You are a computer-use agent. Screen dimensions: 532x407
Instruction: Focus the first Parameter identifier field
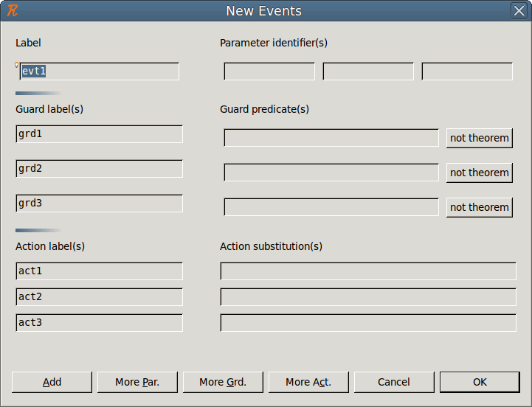[269, 72]
